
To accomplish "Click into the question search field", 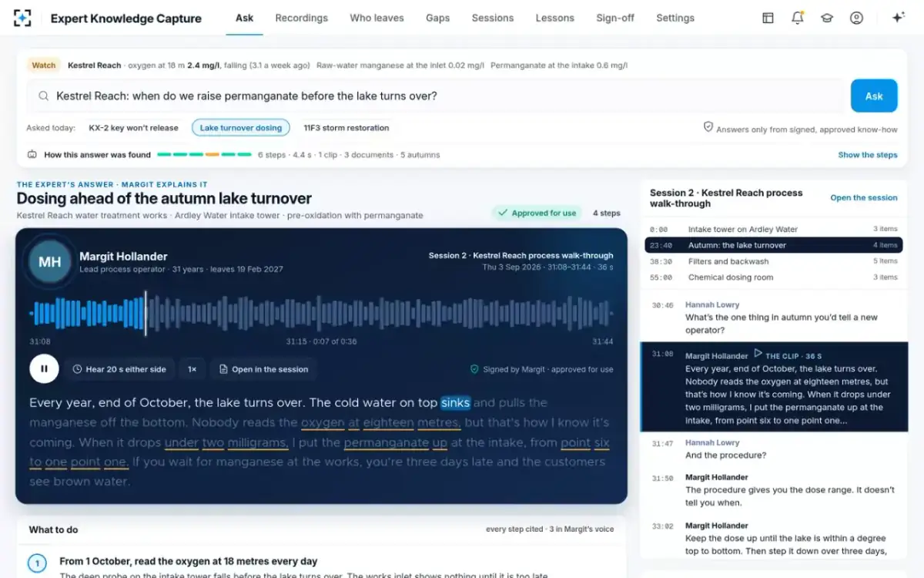I will tap(436, 96).
